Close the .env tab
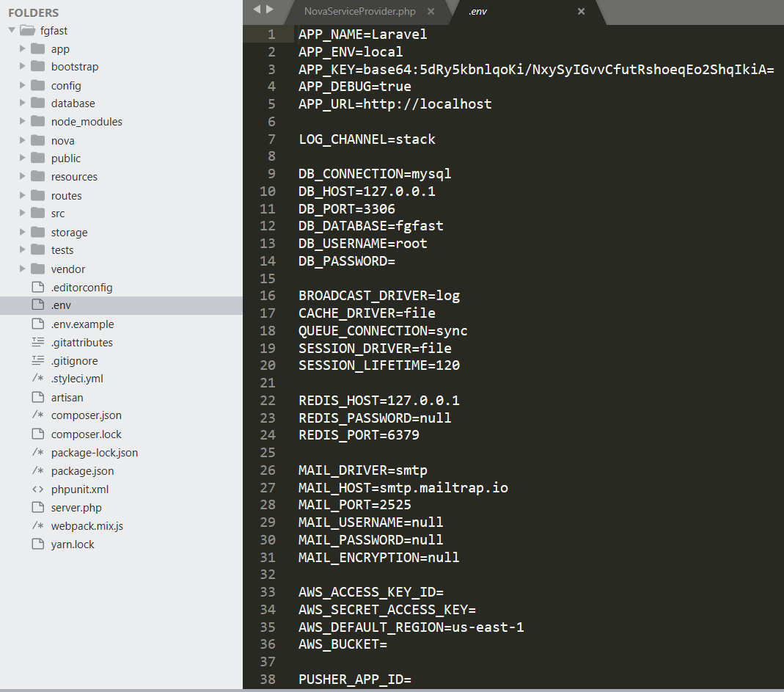 581,12
